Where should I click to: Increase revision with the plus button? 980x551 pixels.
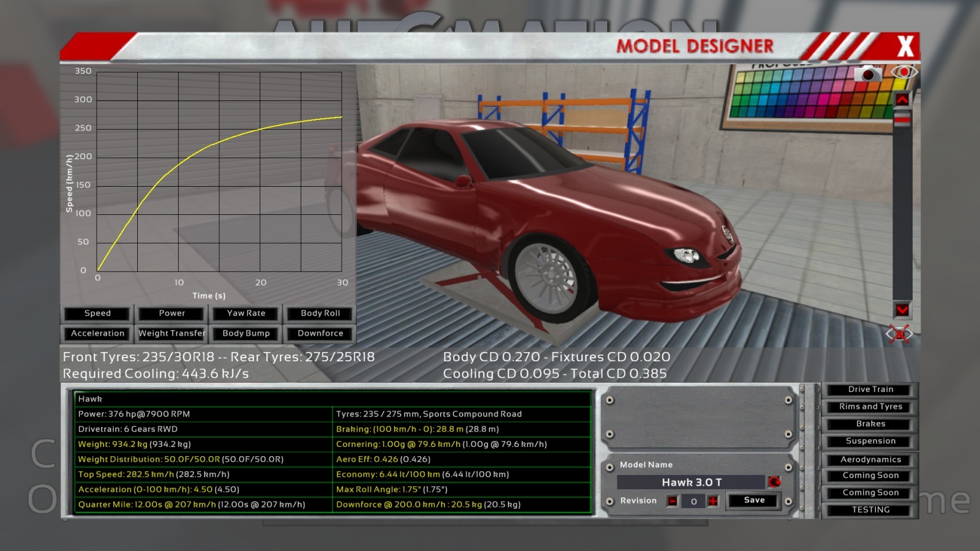(713, 501)
